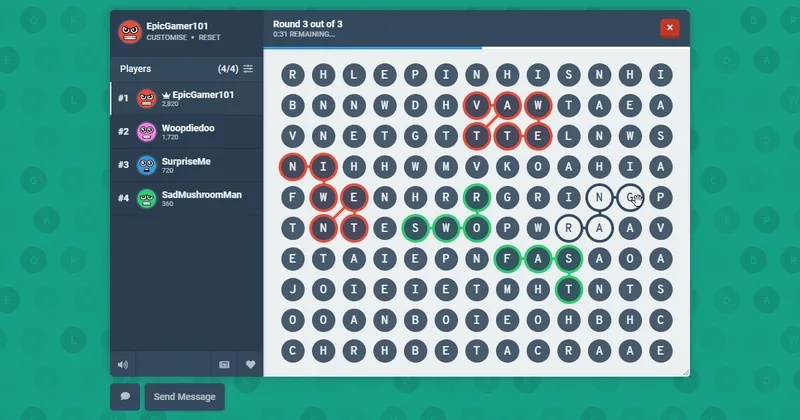Click the Players panel heading

coord(135,69)
